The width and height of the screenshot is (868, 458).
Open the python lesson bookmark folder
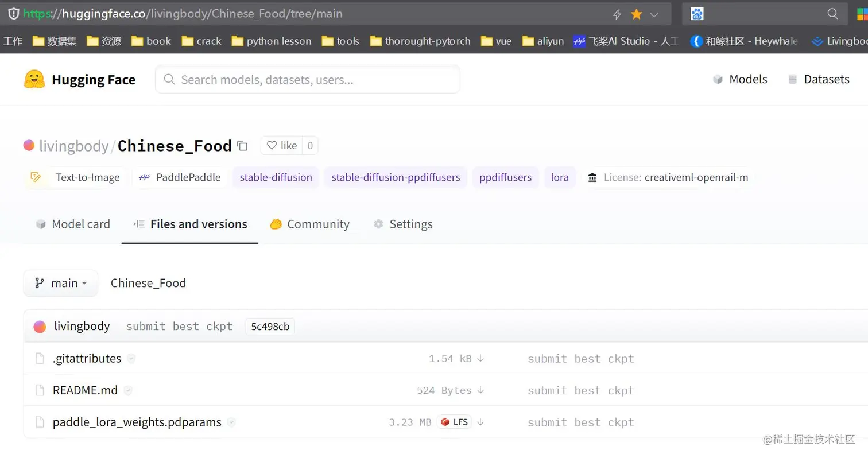[272, 41]
